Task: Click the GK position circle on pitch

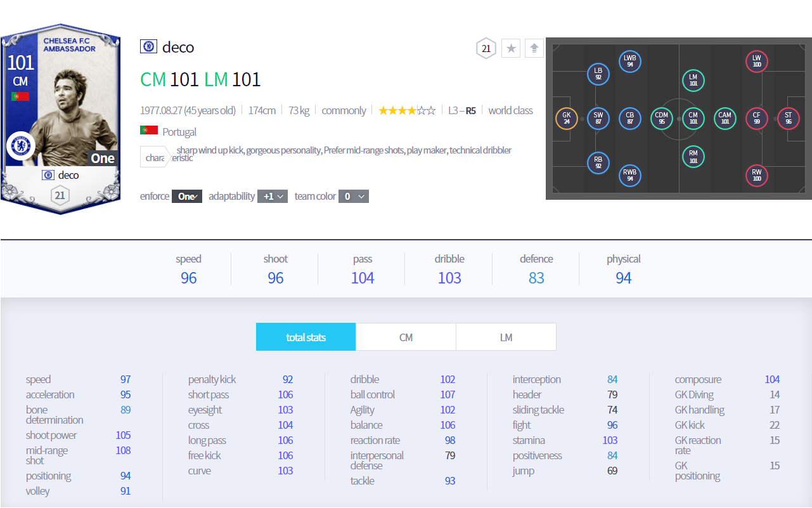Action: (566, 119)
